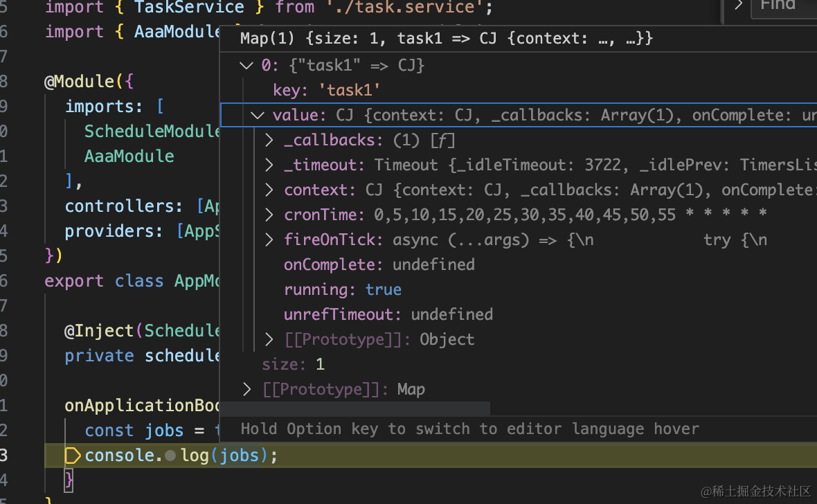This screenshot has width=817, height=504.
Task: Expand the _callbacks property
Action: [x=269, y=141]
